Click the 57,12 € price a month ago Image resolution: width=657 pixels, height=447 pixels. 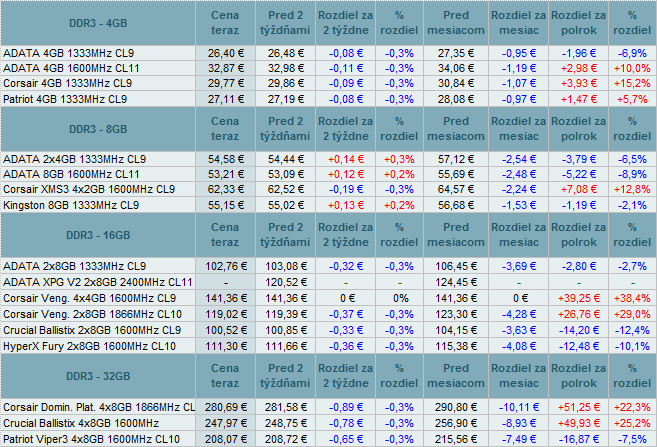tap(456, 159)
